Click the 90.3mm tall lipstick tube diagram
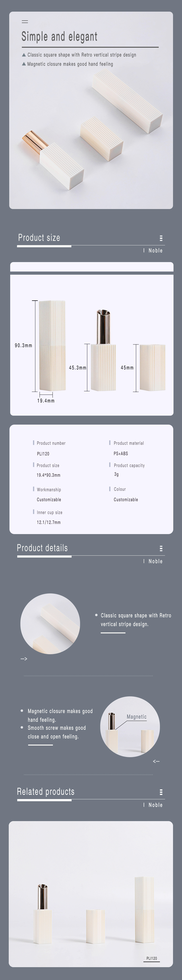 (x=52, y=345)
